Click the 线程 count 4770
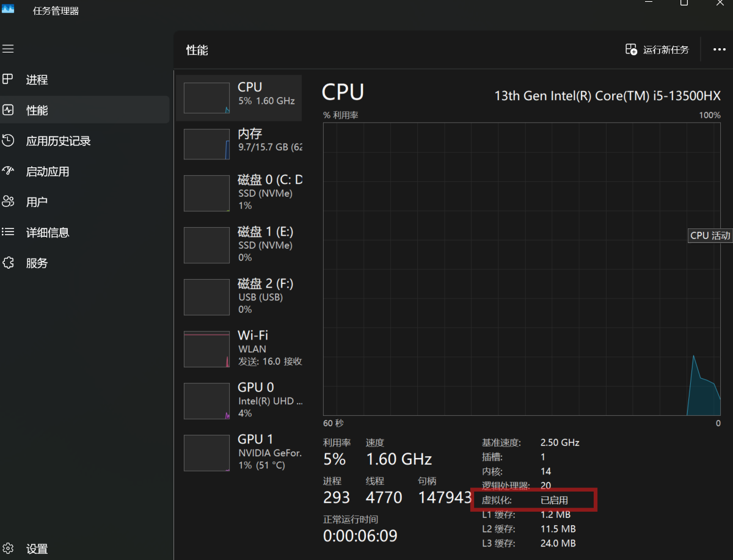This screenshot has height=560, width=733. [x=384, y=498]
